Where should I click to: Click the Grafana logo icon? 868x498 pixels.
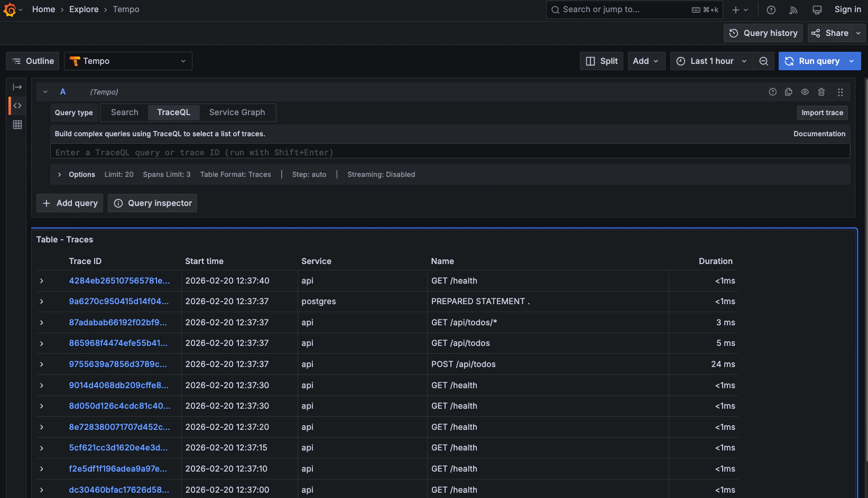pos(10,10)
